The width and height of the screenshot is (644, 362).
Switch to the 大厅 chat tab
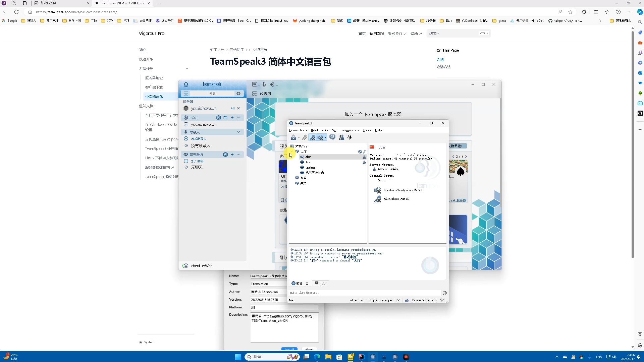tap(320, 284)
